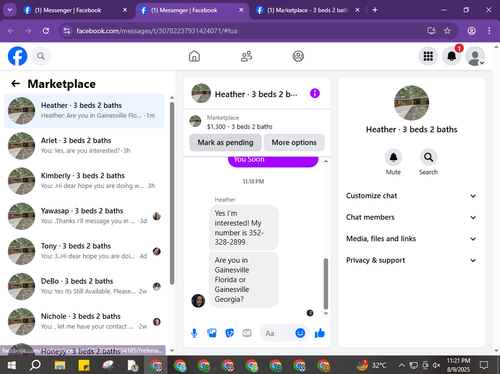Screen dimensions: 500x374
Task: Send a thumbs up like
Action: tap(320, 333)
